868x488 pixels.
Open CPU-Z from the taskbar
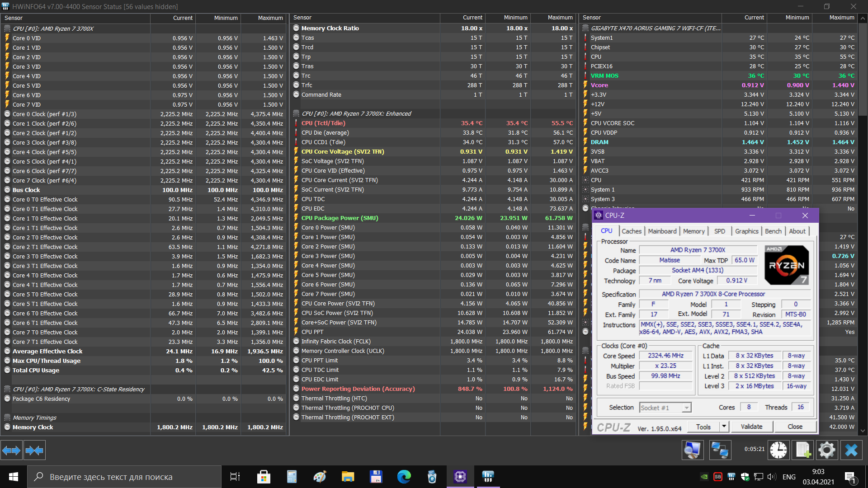(460, 477)
